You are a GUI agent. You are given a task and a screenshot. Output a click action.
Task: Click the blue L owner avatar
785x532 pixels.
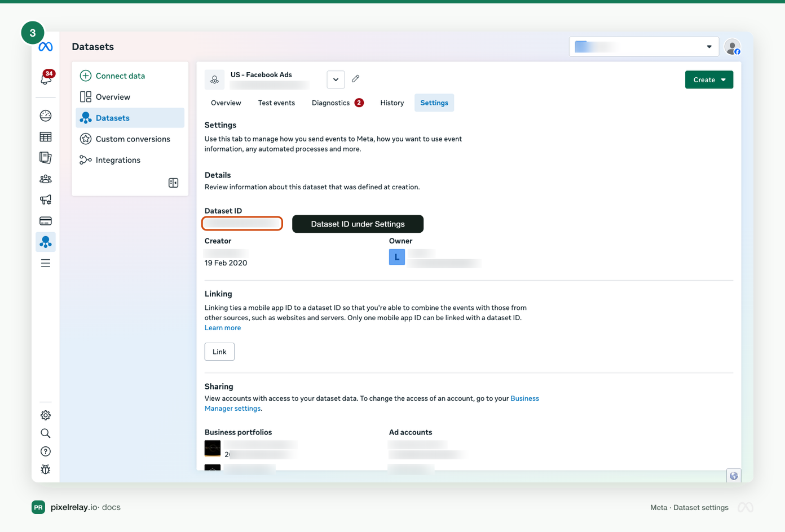point(397,257)
